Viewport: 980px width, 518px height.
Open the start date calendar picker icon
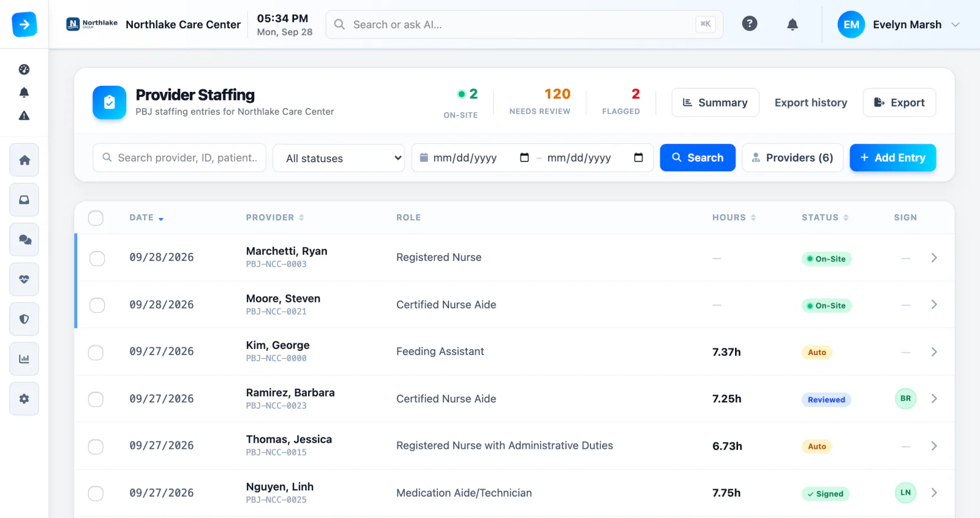(x=524, y=157)
